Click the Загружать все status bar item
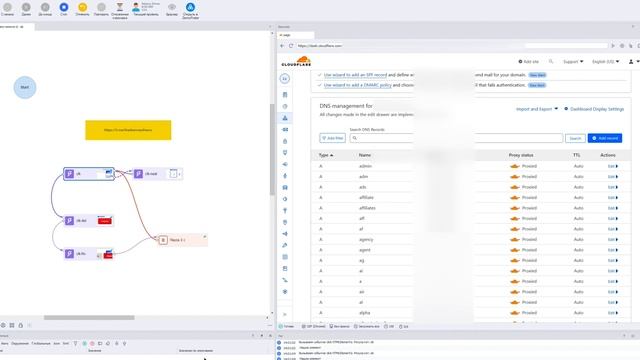The height and width of the screenshot is (360, 640). pyautogui.click(x=367, y=327)
